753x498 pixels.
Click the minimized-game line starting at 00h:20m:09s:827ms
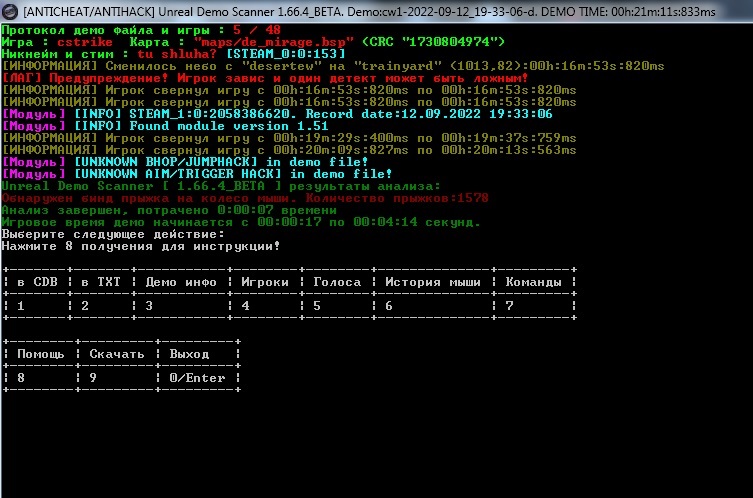click(x=289, y=150)
